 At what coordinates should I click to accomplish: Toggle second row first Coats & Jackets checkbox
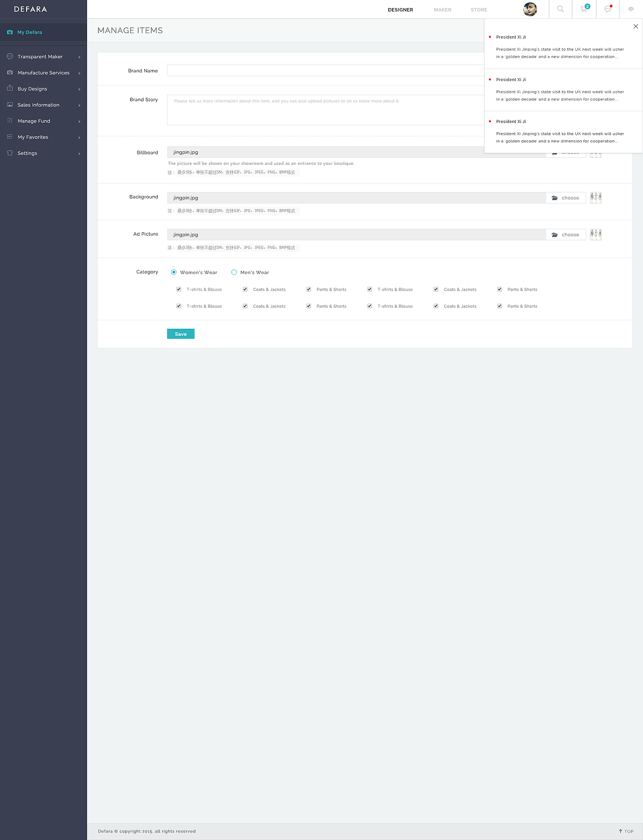point(245,306)
